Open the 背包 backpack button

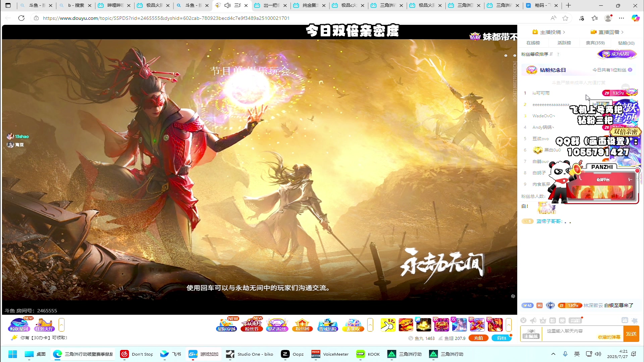pyautogui.click(x=501, y=338)
